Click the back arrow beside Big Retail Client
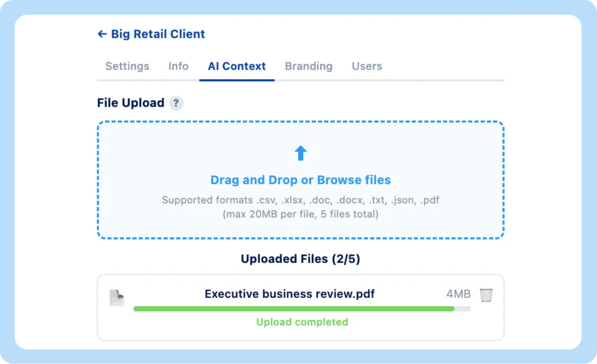597x364 pixels. point(102,34)
